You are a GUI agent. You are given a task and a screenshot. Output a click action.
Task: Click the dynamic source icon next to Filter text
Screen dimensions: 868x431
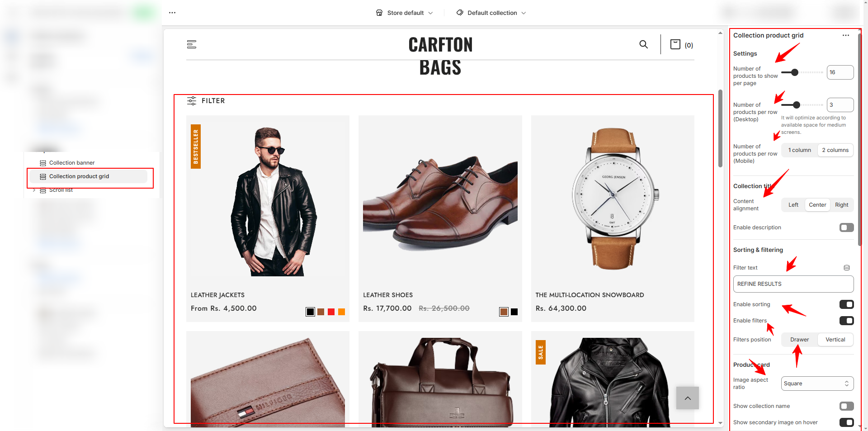tap(847, 268)
